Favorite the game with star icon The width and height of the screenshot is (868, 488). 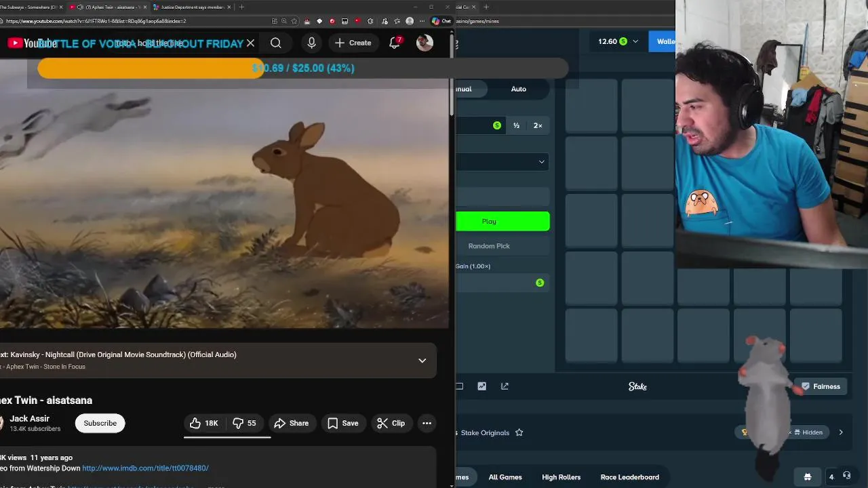coord(519,432)
